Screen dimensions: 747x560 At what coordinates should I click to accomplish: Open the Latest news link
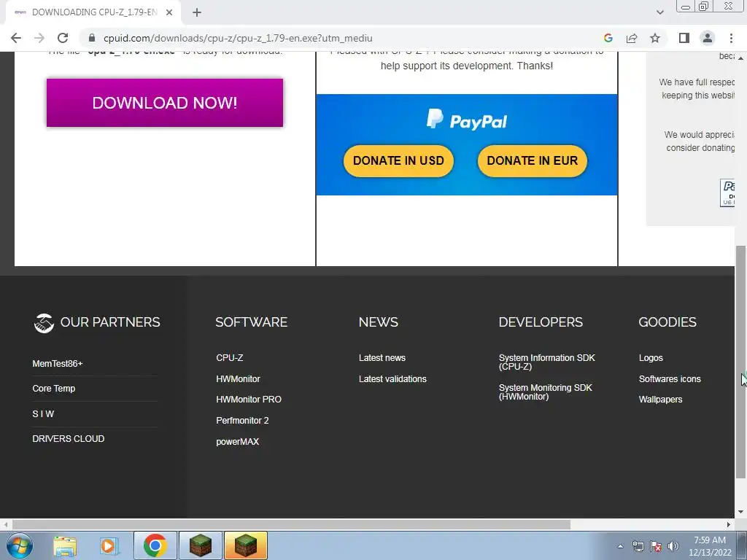(x=382, y=358)
